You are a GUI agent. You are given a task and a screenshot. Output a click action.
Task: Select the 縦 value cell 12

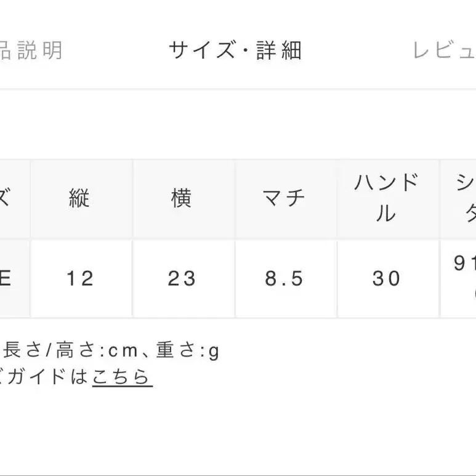coord(81,279)
